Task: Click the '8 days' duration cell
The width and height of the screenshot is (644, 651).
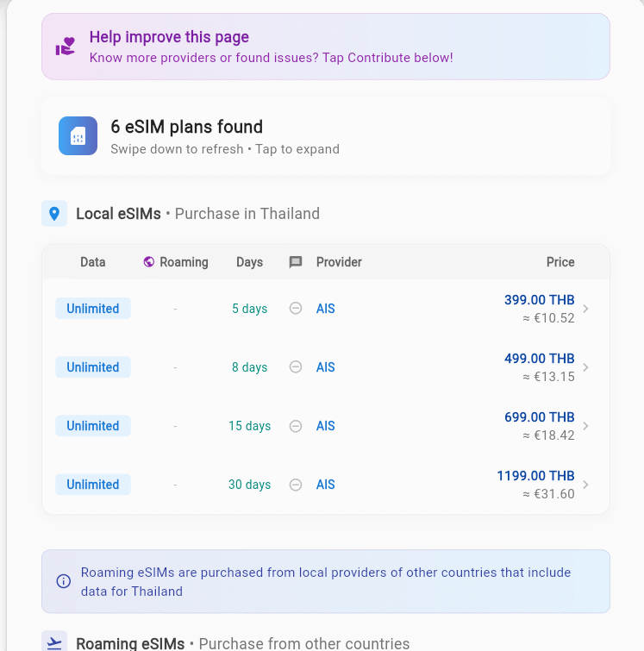Action: (249, 367)
